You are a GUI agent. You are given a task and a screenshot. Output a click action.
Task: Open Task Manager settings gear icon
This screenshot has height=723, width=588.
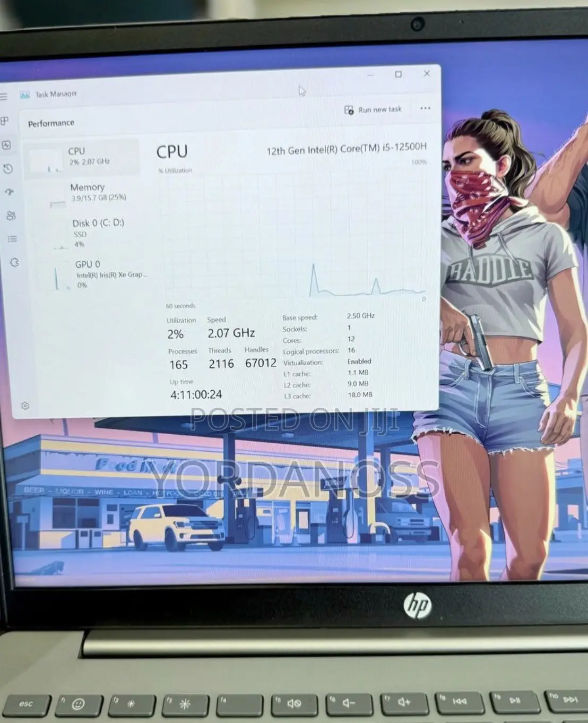coord(25,406)
